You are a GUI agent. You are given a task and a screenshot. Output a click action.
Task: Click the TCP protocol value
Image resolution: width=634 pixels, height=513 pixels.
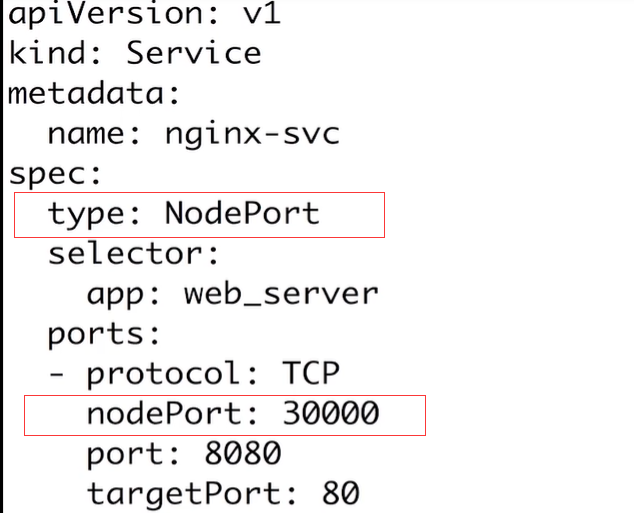(x=311, y=373)
